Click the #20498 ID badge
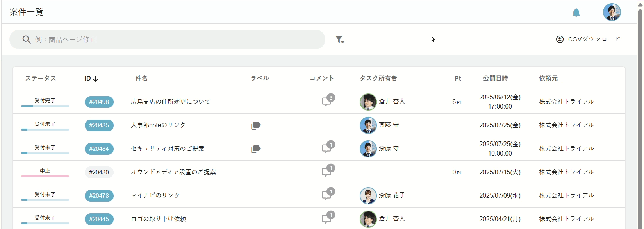Screen dimensions: 644x229 pos(99,102)
